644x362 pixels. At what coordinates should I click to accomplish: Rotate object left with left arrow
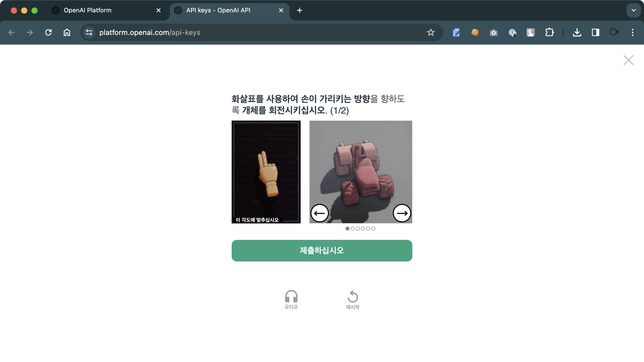[x=319, y=213]
